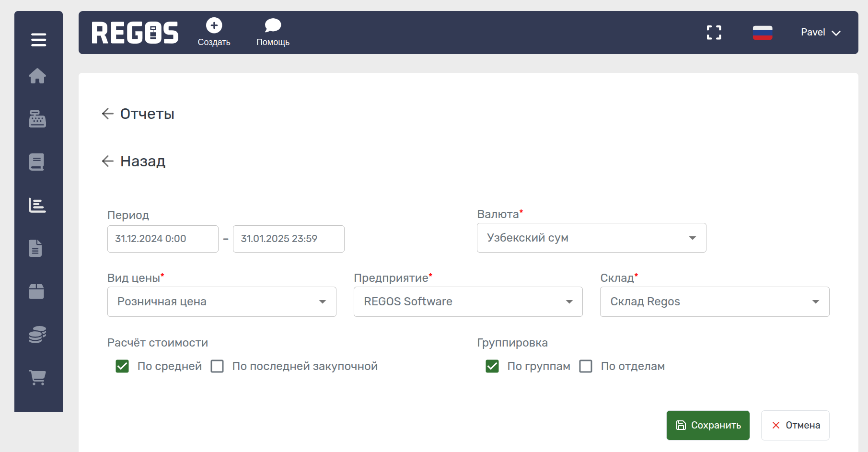
Task: Open the warehouse box icon in sidebar
Action: [x=36, y=291]
